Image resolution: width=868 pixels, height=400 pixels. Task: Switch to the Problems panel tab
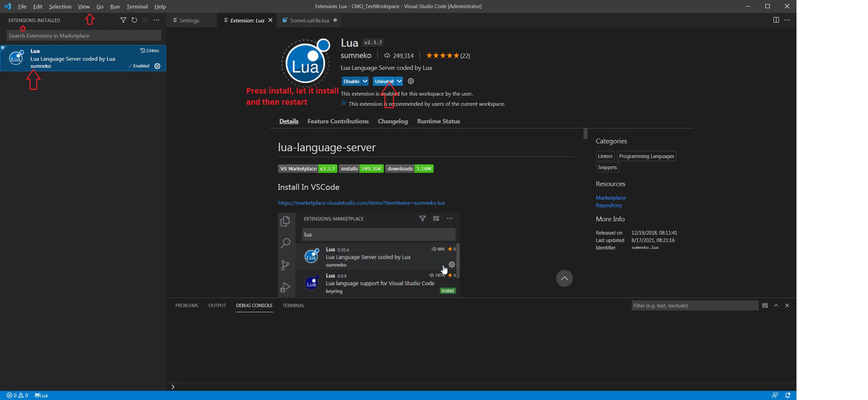point(186,306)
